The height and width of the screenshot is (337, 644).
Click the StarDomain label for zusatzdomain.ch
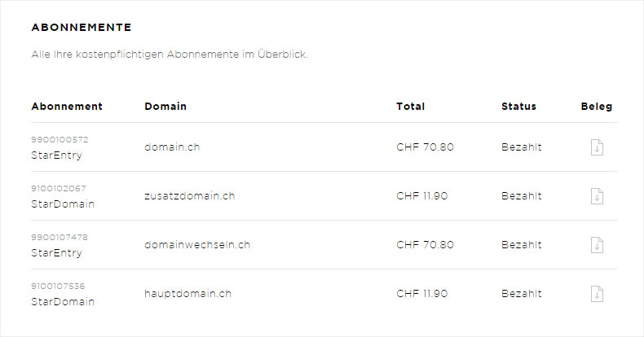click(63, 204)
